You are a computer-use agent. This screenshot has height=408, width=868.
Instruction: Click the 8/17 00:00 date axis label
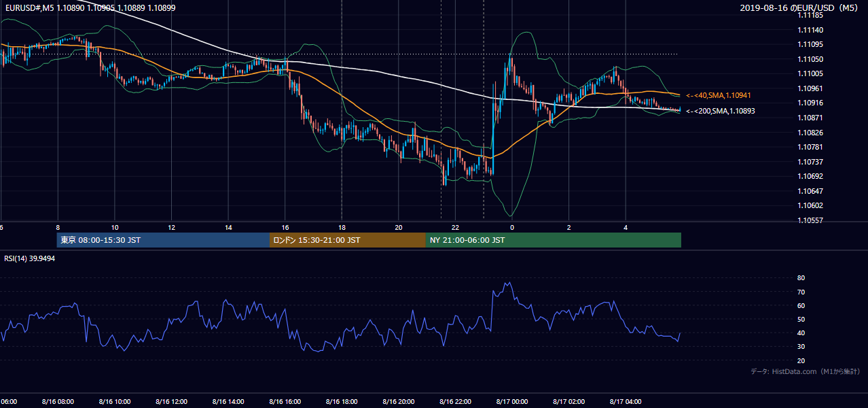click(512, 402)
